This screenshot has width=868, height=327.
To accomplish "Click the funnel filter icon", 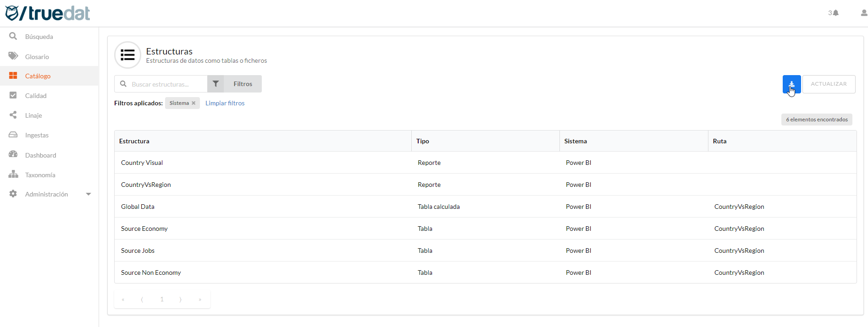I will tap(216, 84).
